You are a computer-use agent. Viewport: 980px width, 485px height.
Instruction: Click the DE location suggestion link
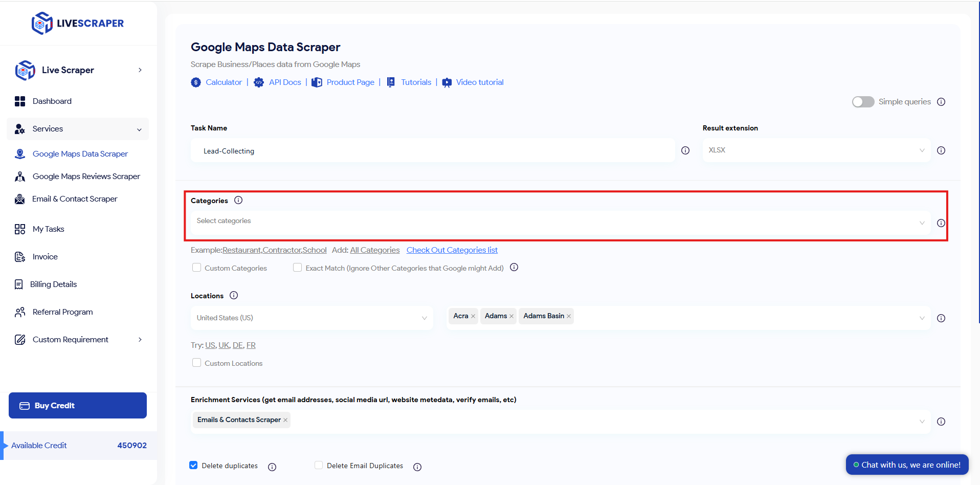(x=238, y=345)
